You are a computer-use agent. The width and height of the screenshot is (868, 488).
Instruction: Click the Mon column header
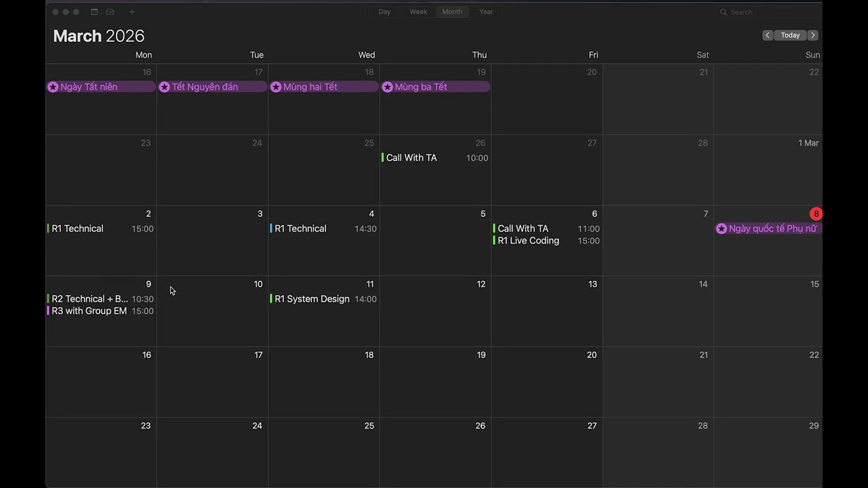144,55
